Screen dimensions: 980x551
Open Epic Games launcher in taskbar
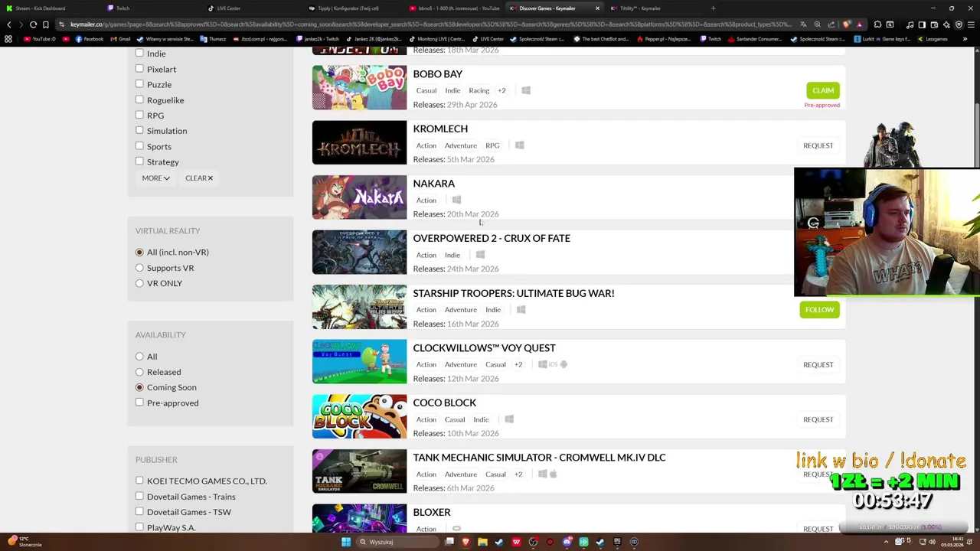pos(617,542)
